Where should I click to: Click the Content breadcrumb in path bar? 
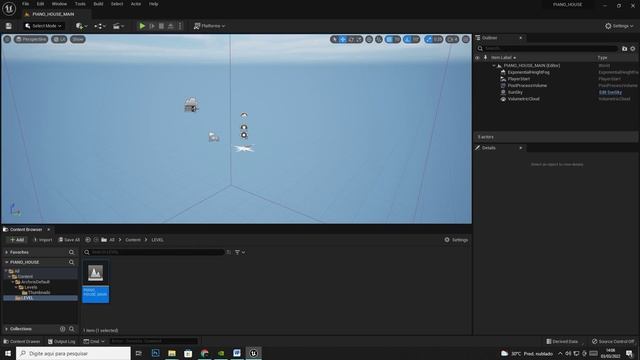pyautogui.click(x=133, y=240)
